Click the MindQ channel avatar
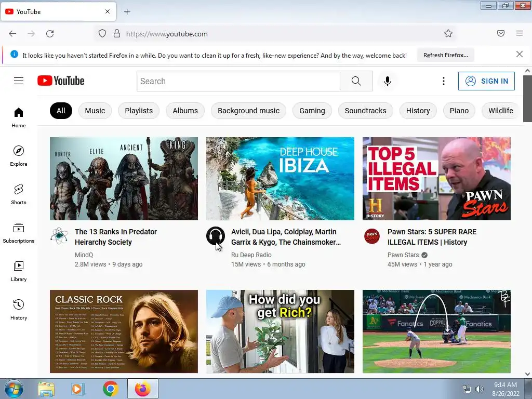532x399 pixels. [59, 236]
